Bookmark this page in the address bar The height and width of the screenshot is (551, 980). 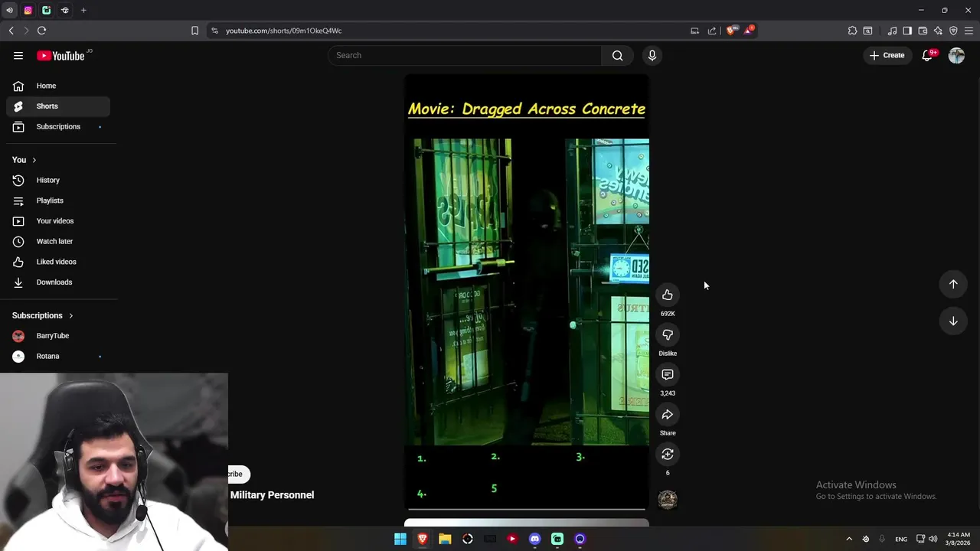194,31
